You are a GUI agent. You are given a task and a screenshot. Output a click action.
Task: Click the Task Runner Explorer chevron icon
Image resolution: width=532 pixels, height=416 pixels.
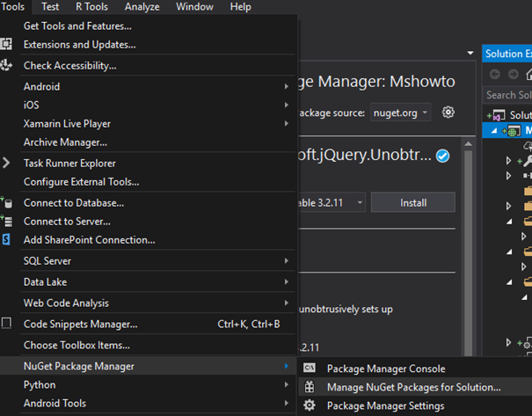pyautogui.click(x=6, y=163)
